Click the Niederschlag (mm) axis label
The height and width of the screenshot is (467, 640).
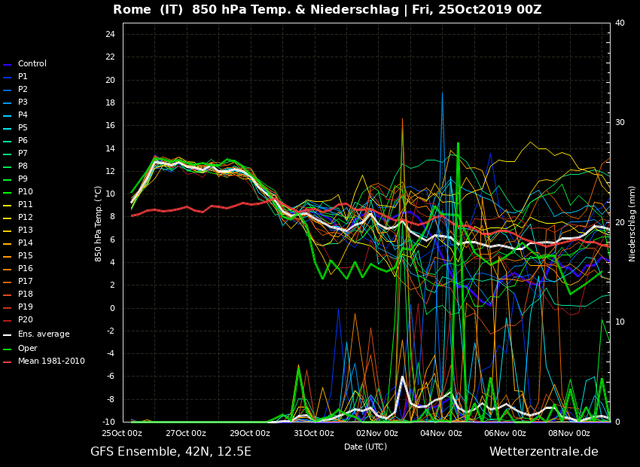coord(632,223)
